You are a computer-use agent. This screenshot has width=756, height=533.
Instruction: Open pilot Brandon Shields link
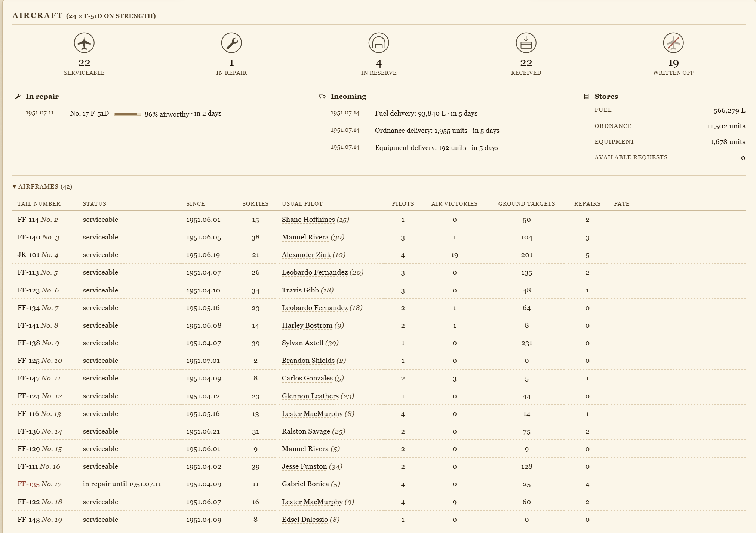[x=308, y=361]
